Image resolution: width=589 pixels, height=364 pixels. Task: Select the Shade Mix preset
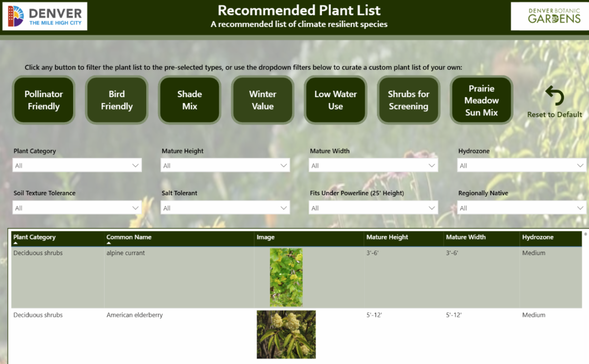pyautogui.click(x=189, y=100)
